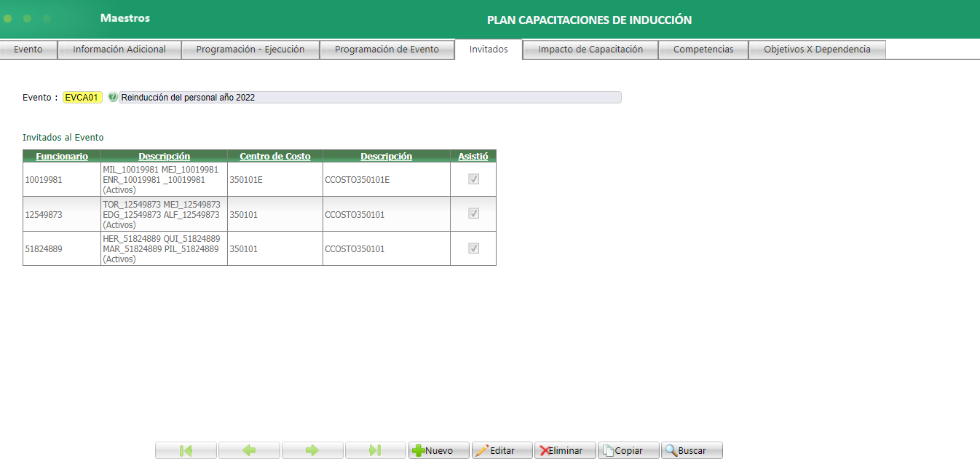980x475 pixels.
Task: Sort the Centro de Costo column
Action: point(274,155)
